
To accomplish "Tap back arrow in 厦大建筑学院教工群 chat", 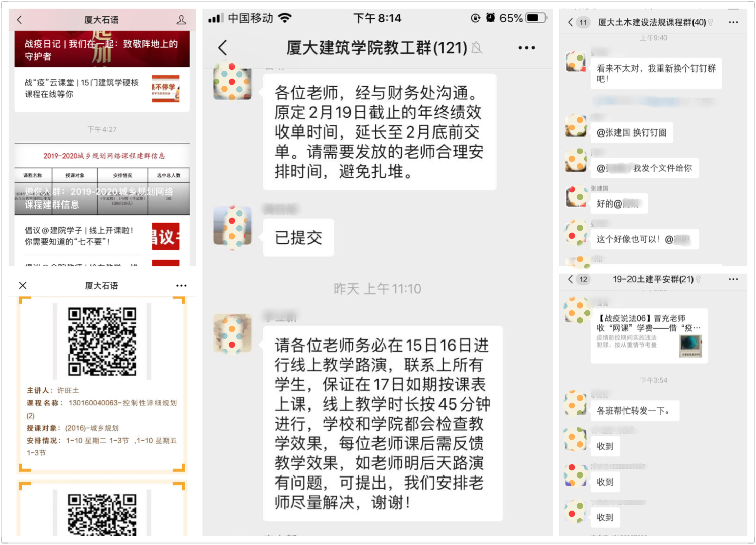I will [223, 48].
